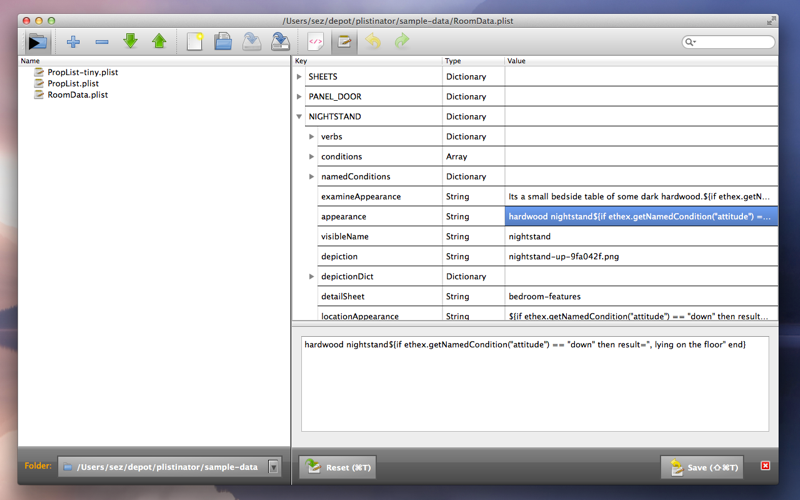Expand the conditions array

point(311,156)
